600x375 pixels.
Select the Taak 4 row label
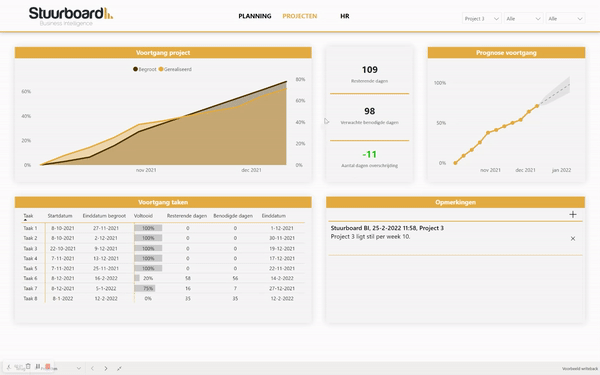pos(30,258)
